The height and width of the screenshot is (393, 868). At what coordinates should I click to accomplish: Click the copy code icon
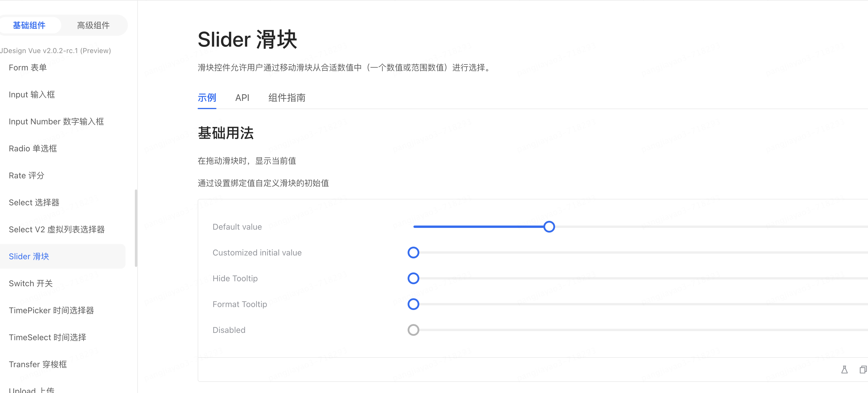tap(863, 370)
